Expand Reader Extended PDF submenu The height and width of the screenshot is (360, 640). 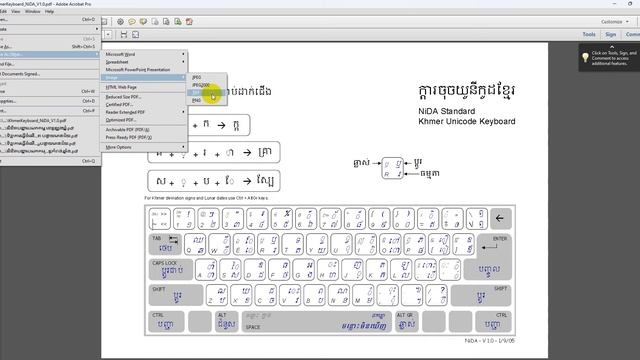(144, 112)
